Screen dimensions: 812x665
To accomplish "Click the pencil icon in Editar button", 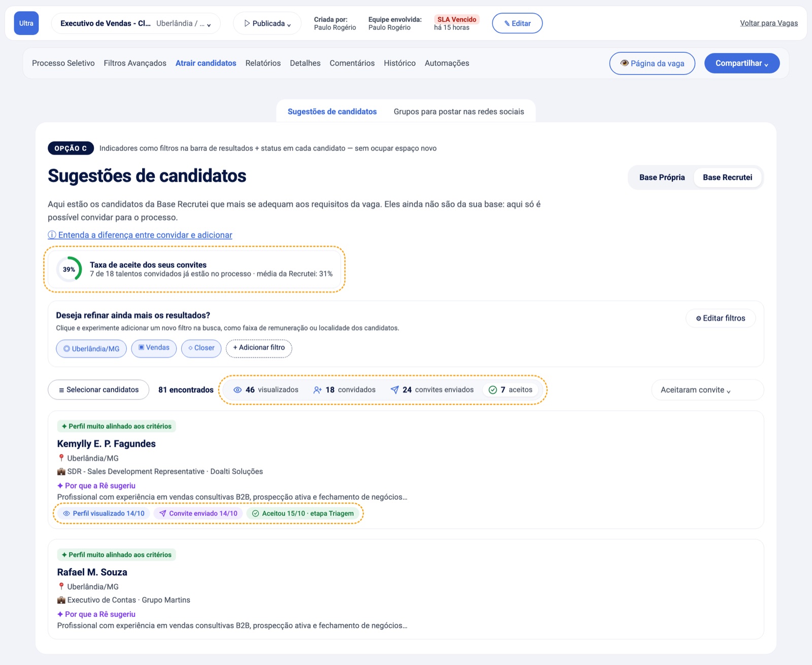I will (507, 23).
